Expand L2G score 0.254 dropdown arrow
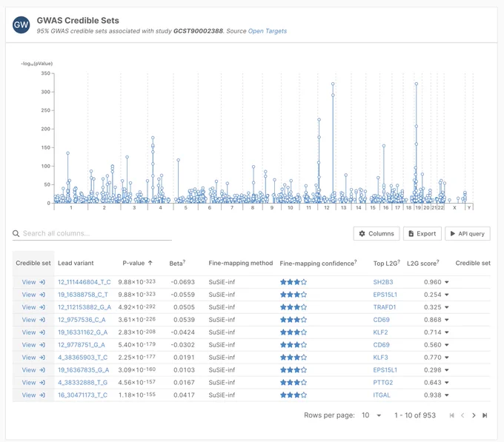The height and width of the screenshot is (442, 504). coord(446,295)
